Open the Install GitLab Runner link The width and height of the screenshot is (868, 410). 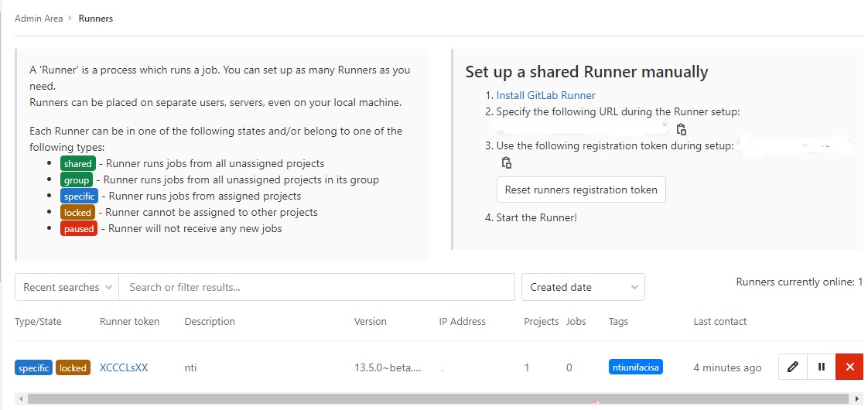coord(546,95)
